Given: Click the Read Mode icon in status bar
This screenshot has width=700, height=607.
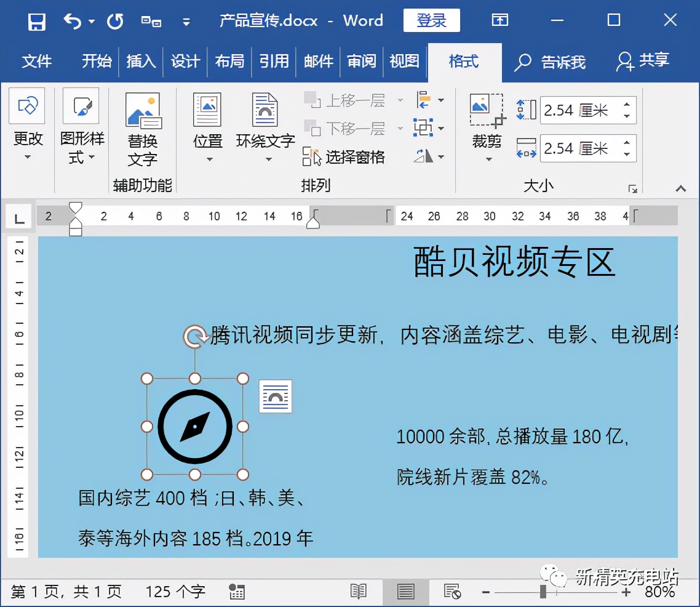Looking at the screenshot, I should [359, 592].
